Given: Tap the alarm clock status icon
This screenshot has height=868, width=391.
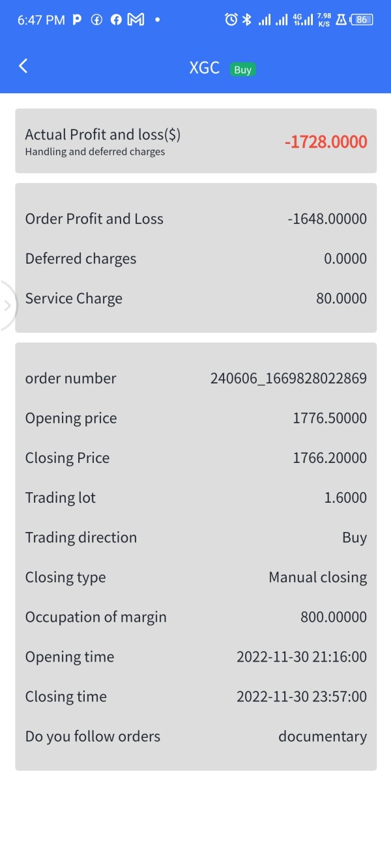Looking at the screenshot, I should coord(231,20).
